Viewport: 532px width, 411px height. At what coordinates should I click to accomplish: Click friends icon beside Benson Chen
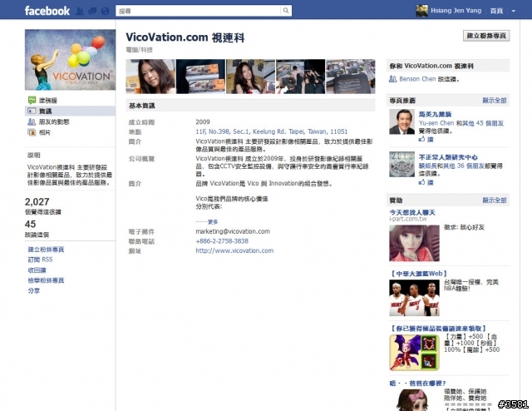point(393,79)
